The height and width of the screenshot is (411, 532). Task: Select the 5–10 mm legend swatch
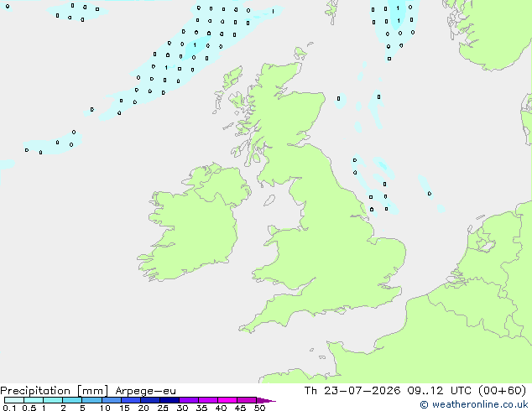(x=91, y=400)
